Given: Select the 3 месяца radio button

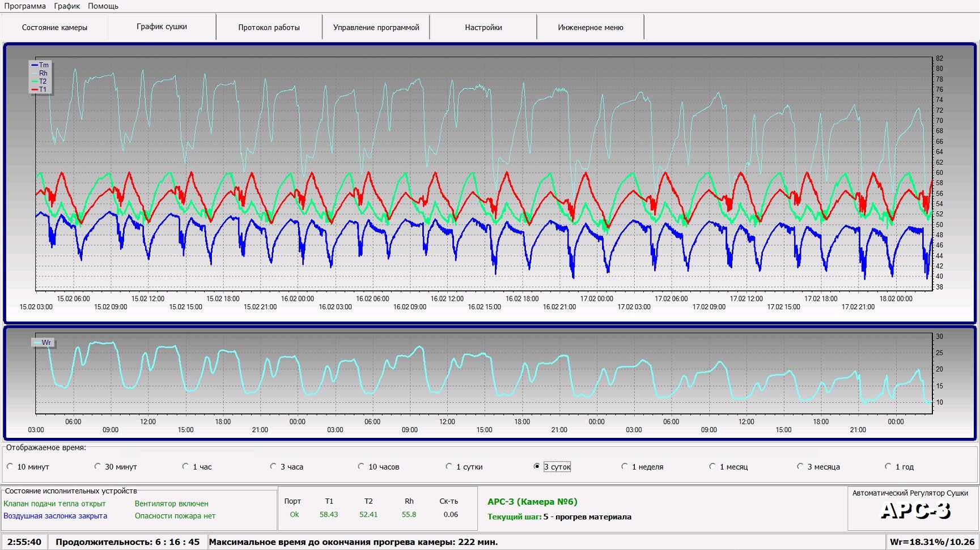Looking at the screenshot, I should 801,467.
